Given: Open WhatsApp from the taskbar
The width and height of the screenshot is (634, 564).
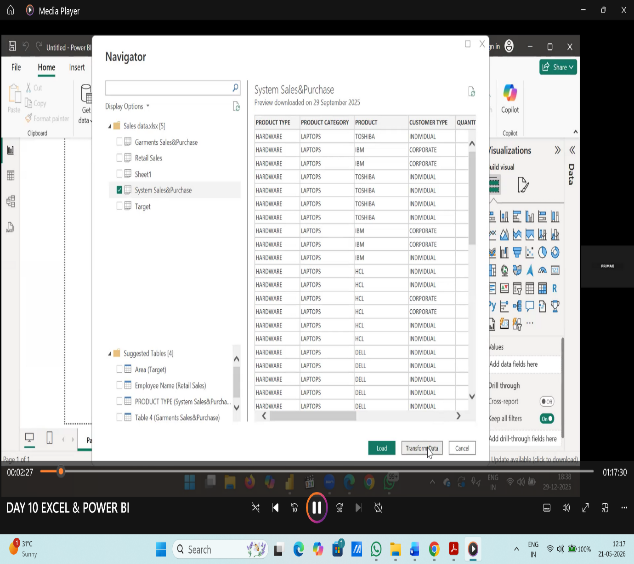Looking at the screenshot, I should pos(376,549).
